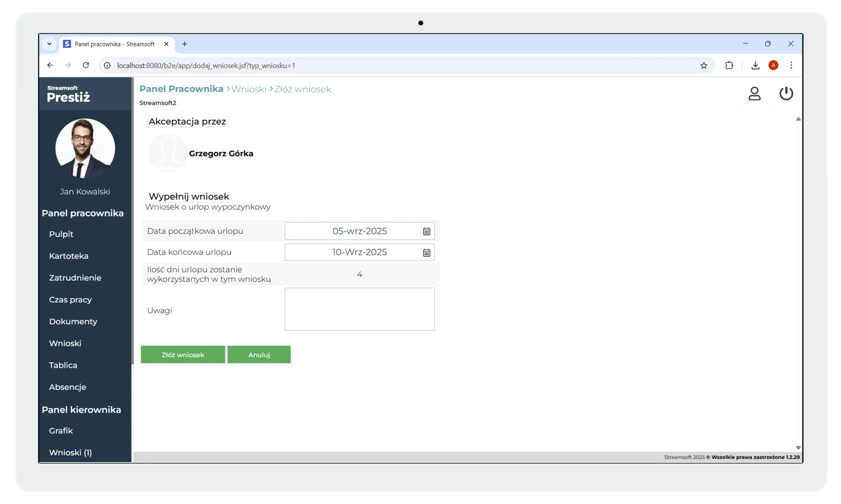The height and width of the screenshot is (504, 841).
Task: Bookmark page with star icon
Action: (704, 66)
